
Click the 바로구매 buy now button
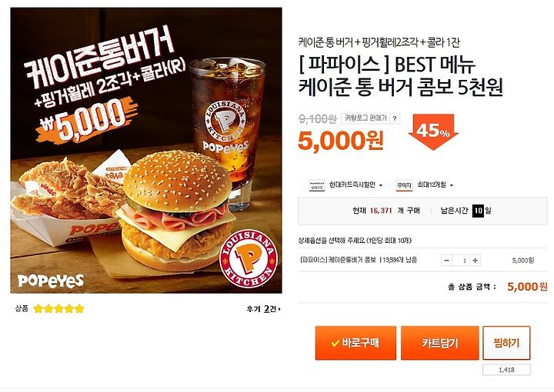tap(355, 343)
